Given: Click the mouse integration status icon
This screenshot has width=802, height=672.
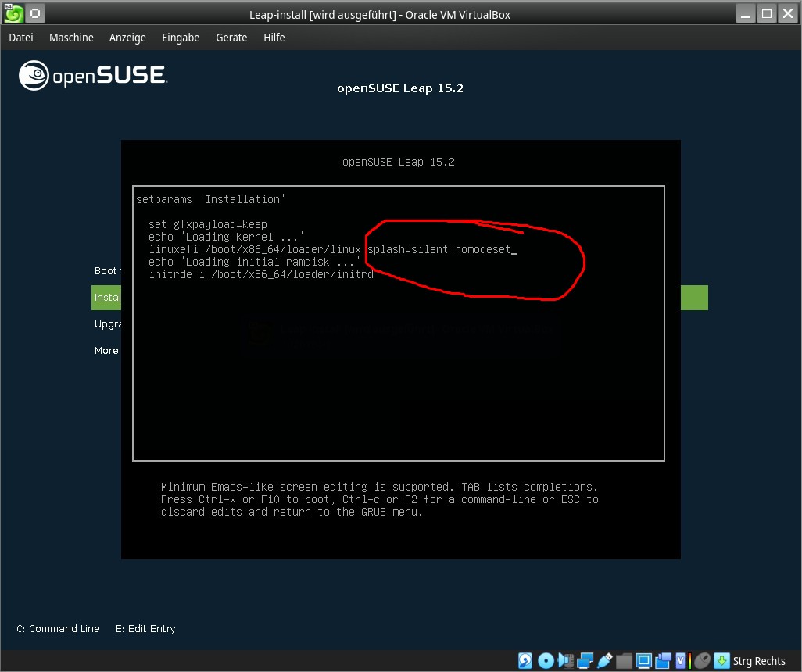Looking at the screenshot, I should tap(702, 661).
